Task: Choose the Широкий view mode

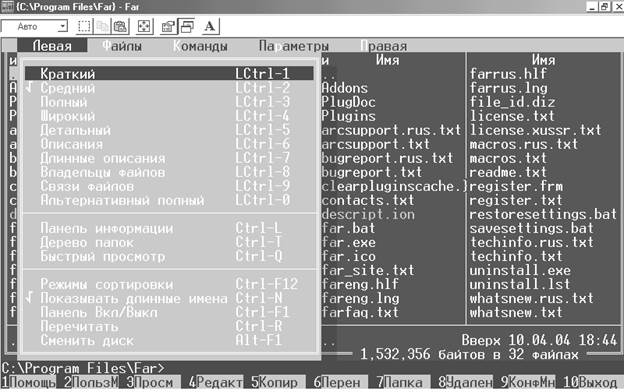Action: coord(169,116)
